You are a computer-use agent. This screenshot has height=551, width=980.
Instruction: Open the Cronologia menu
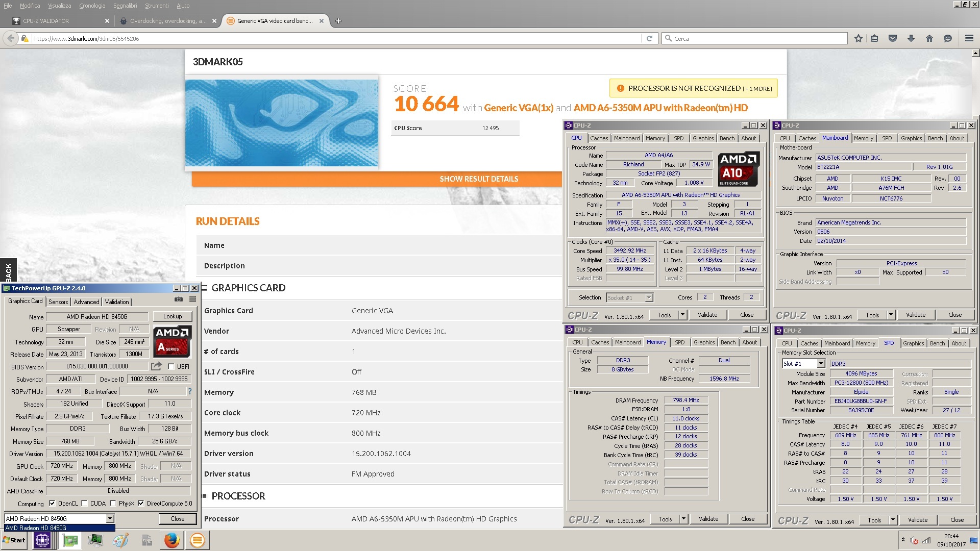click(x=92, y=6)
